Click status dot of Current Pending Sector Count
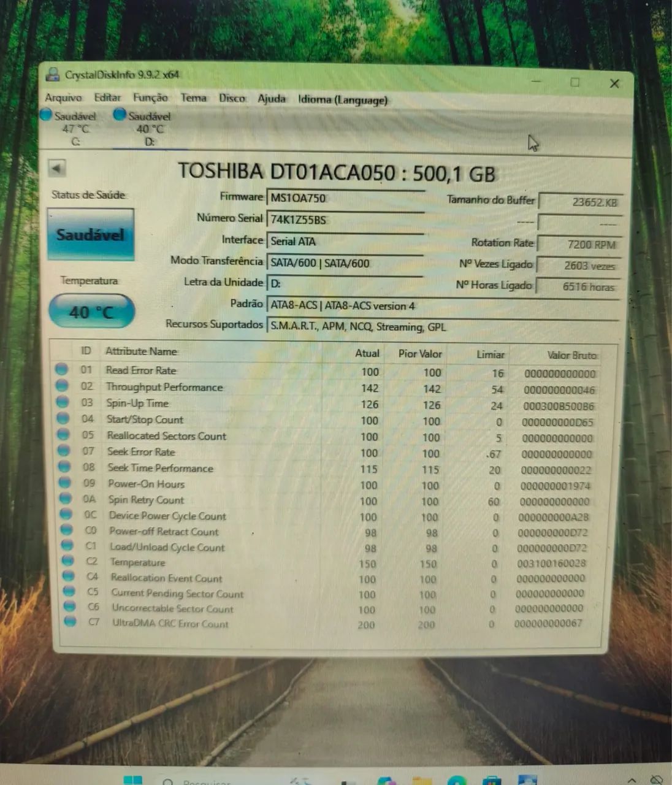This screenshot has width=672, height=785. click(x=70, y=591)
